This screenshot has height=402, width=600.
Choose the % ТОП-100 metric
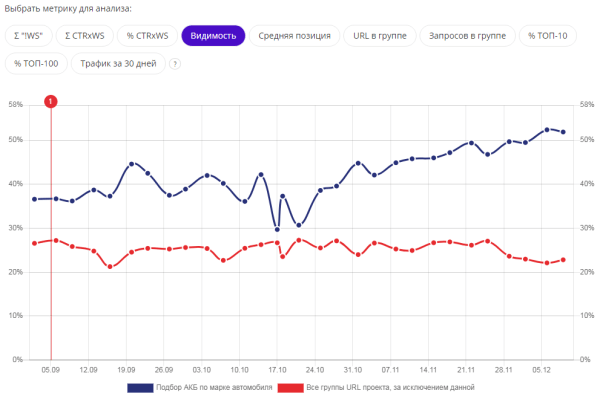35,64
